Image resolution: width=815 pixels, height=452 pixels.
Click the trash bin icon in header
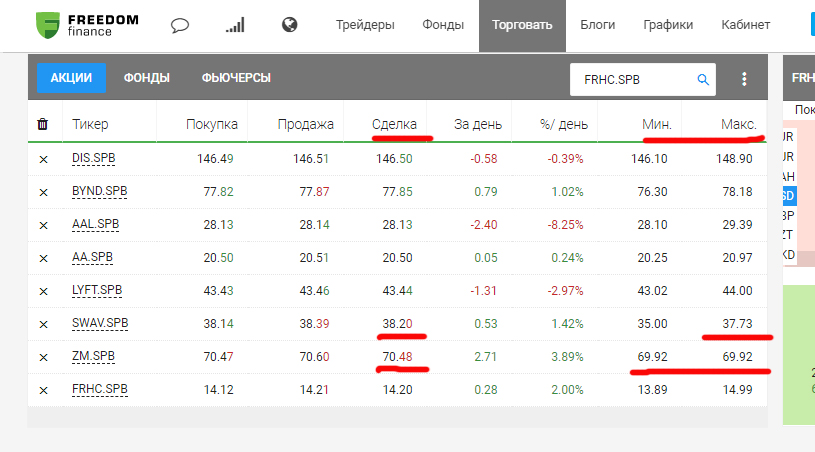tap(43, 124)
